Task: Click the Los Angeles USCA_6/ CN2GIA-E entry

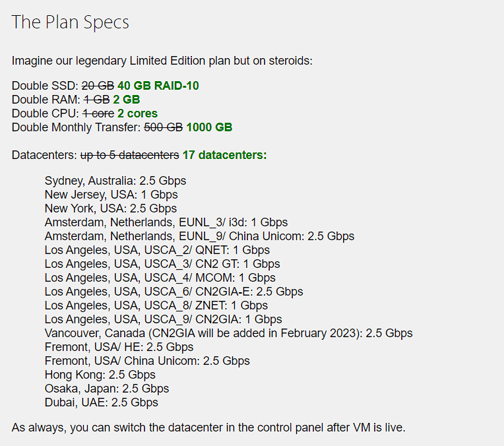Action: coord(174,292)
